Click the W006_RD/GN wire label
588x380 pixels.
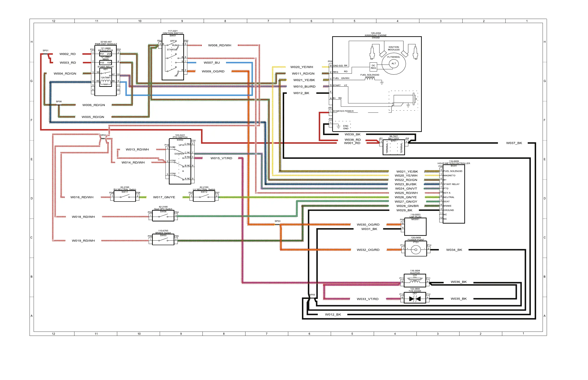[x=94, y=105]
